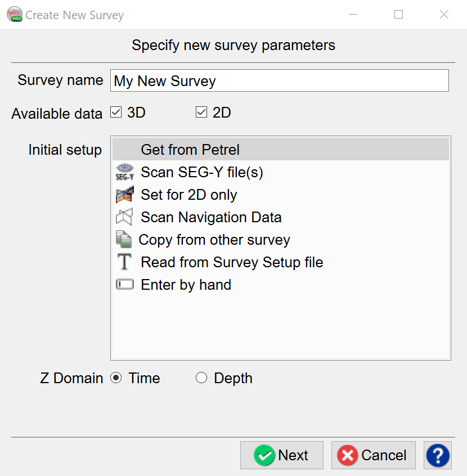
Task: Click the Copy from other survey icon
Action: [x=124, y=240]
